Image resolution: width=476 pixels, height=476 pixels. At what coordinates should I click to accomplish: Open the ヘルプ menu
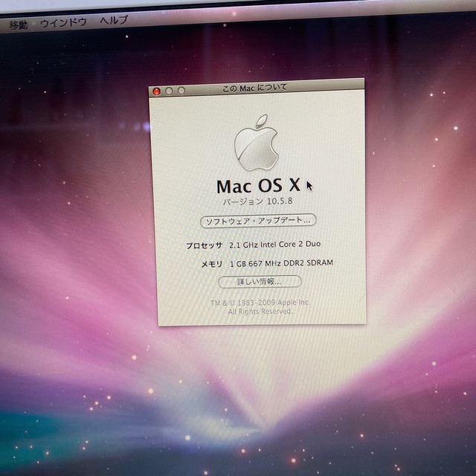114,20
